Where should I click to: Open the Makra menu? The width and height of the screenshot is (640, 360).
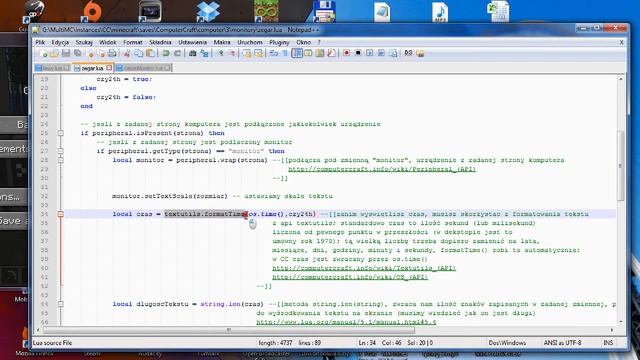pyautogui.click(x=222, y=42)
